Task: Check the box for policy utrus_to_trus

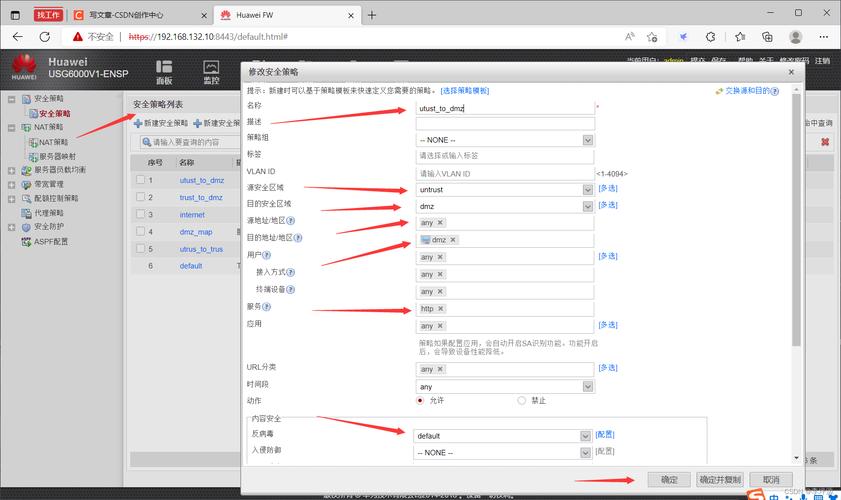Action: 141,248
